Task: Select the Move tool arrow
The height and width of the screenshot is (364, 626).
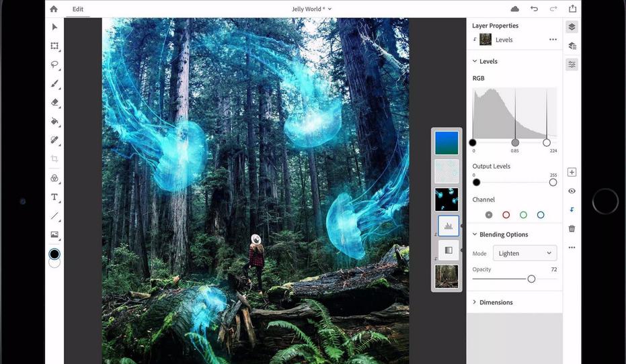Action: click(x=54, y=27)
